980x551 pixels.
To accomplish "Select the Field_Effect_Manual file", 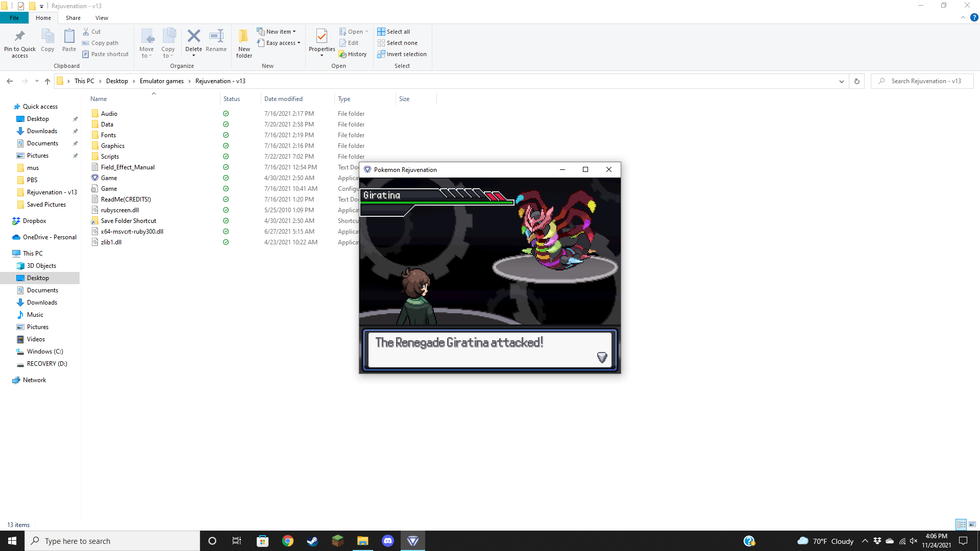I will pos(128,167).
